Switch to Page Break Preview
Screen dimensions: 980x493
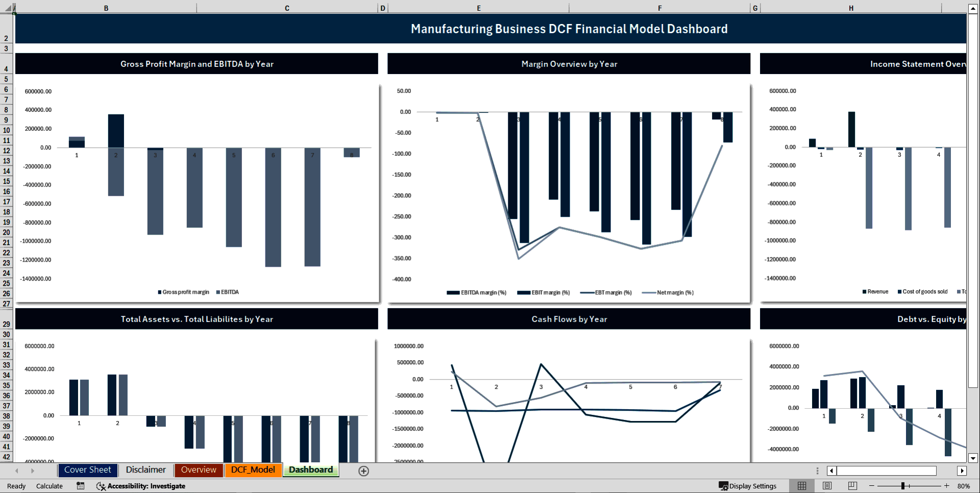[852, 486]
